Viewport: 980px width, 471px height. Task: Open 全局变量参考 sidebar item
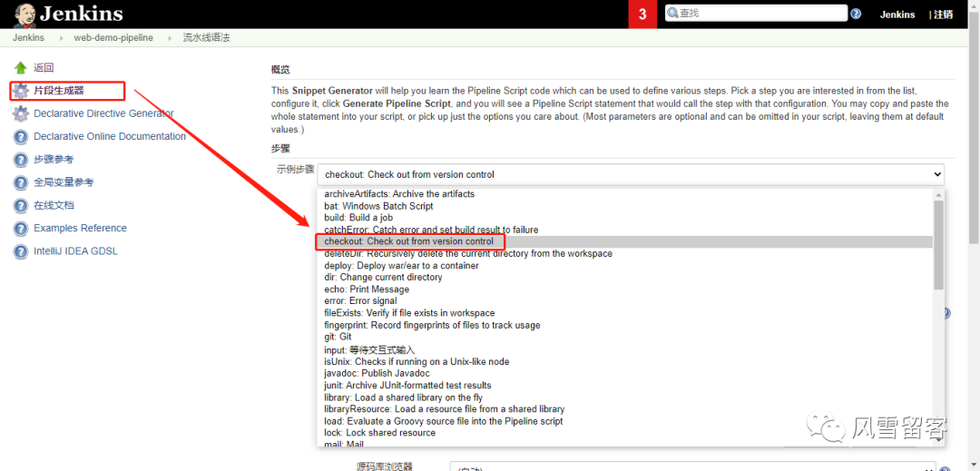pos(64,182)
